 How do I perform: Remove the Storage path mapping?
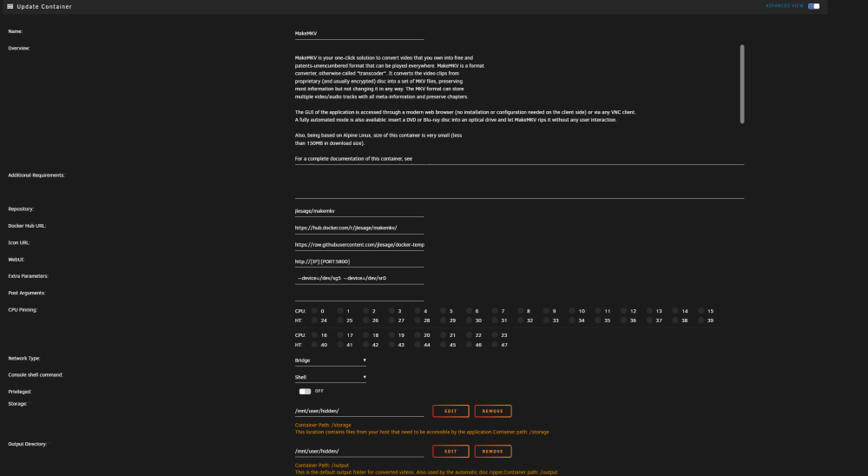[x=493, y=411]
